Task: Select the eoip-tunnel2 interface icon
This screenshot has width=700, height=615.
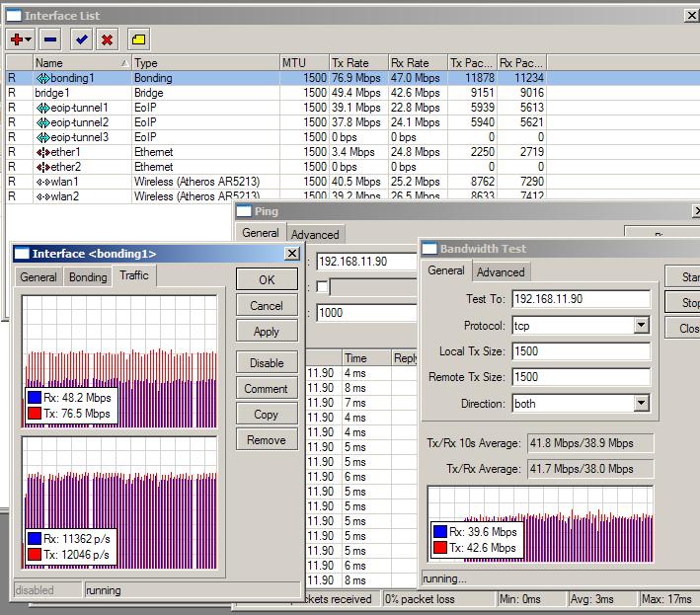Action: pyautogui.click(x=42, y=122)
